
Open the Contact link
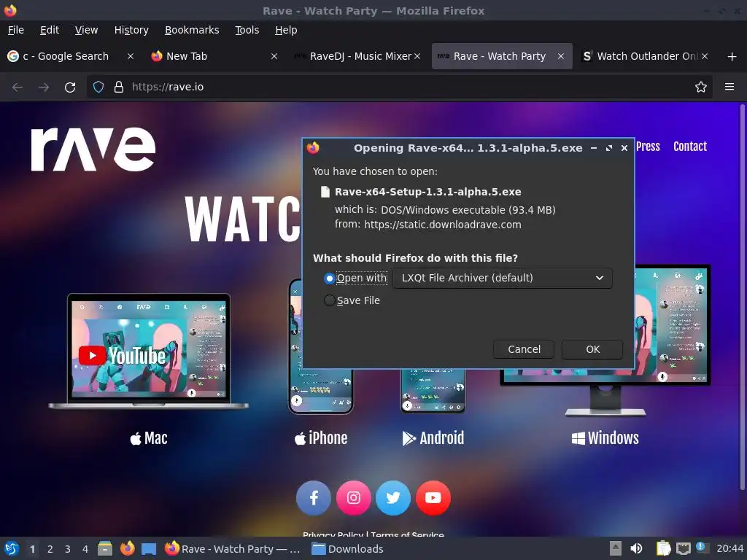point(690,147)
